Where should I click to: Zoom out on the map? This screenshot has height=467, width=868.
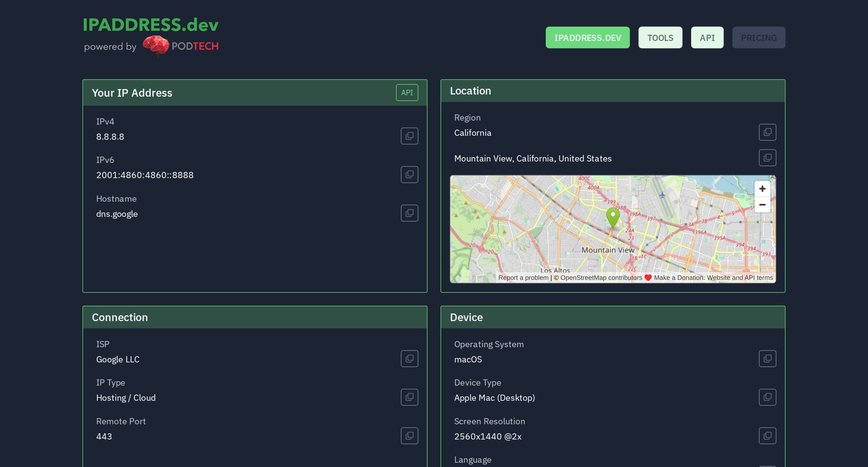762,205
